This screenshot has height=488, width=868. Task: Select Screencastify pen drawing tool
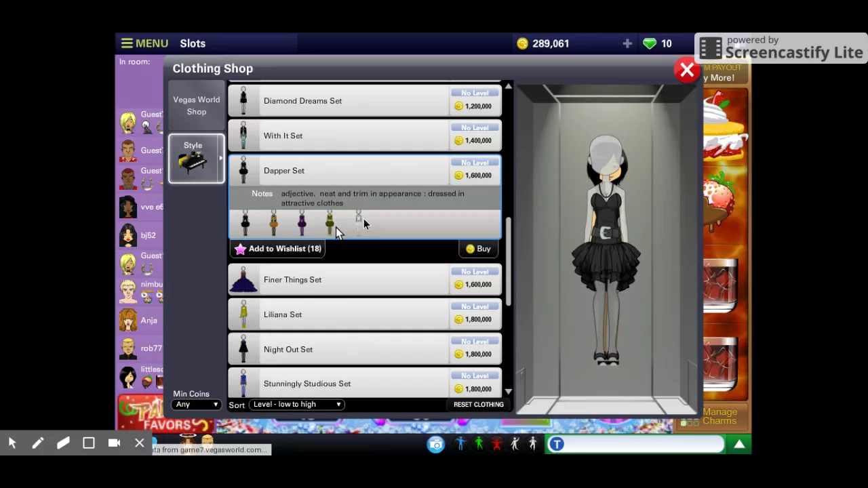pyautogui.click(x=38, y=443)
